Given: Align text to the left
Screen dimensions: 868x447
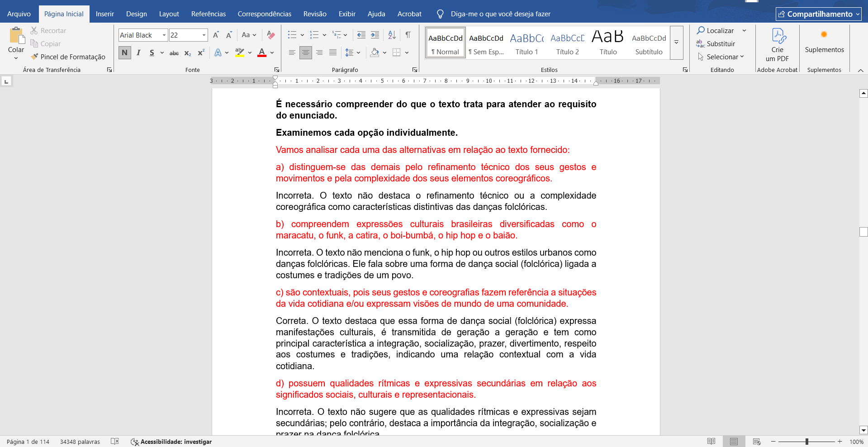Looking at the screenshot, I should click(292, 52).
